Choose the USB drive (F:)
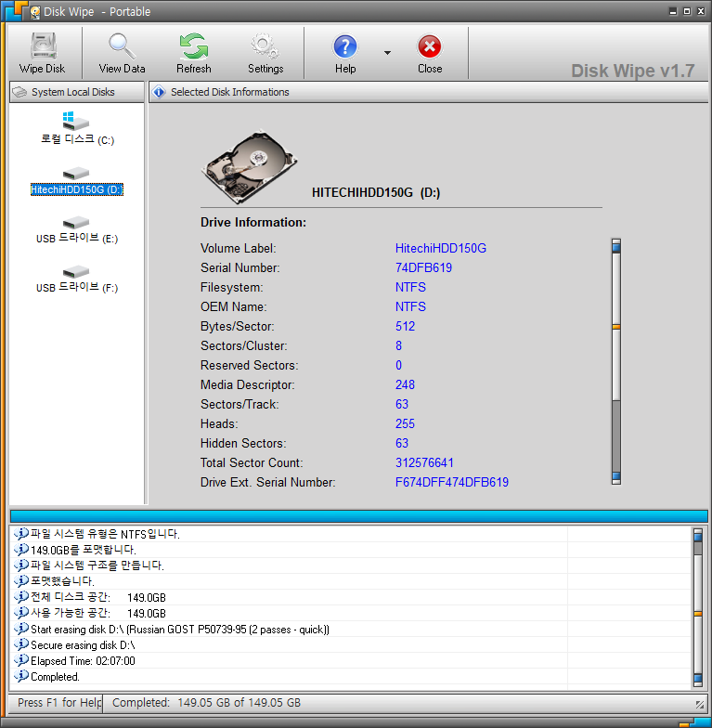This screenshot has width=712, height=728. coord(77,279)
